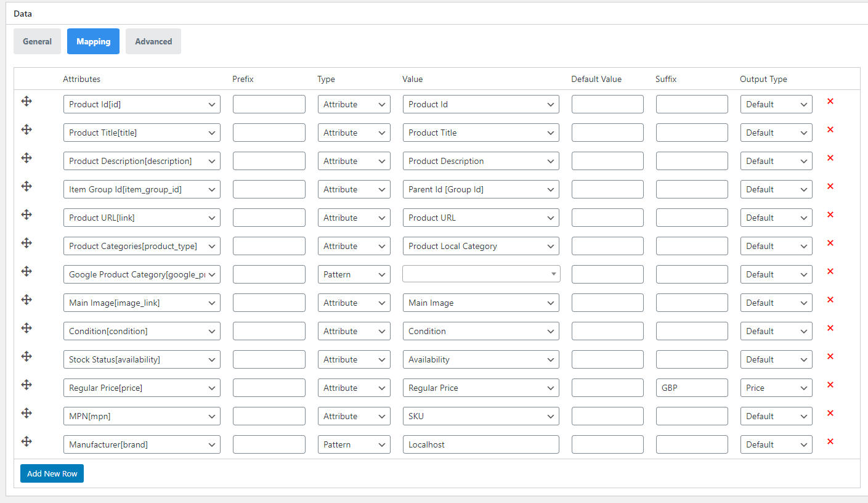Click the Output Type column header
Image resolution: width=868 pixels, height=503 pixels.
click(x=763, y=79)
